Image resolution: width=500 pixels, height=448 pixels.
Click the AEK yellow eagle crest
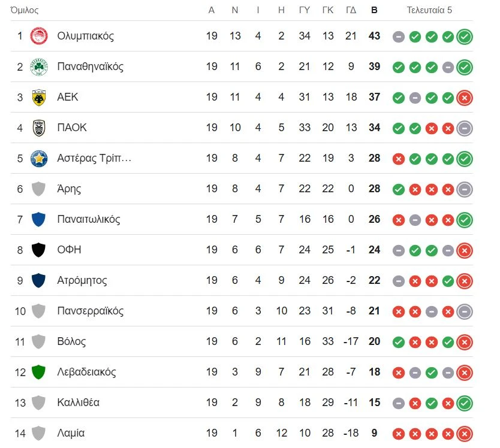(x=39, y=97)
